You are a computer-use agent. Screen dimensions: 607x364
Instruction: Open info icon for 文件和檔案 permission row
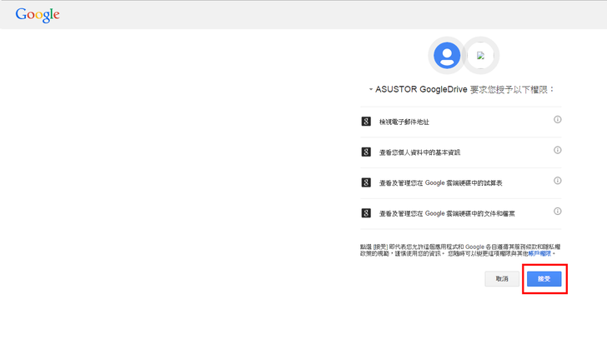(558, 212)
